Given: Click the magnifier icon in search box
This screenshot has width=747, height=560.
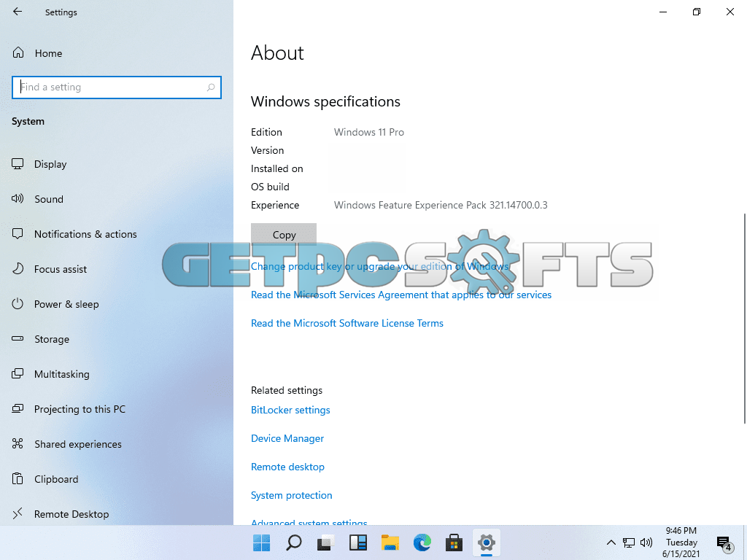Looking at the screenshot, I should [211, 87].
